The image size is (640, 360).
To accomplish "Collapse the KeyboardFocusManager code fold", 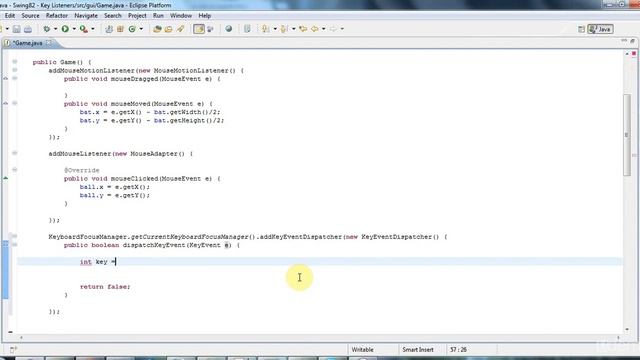I will (x=15, y=236).
